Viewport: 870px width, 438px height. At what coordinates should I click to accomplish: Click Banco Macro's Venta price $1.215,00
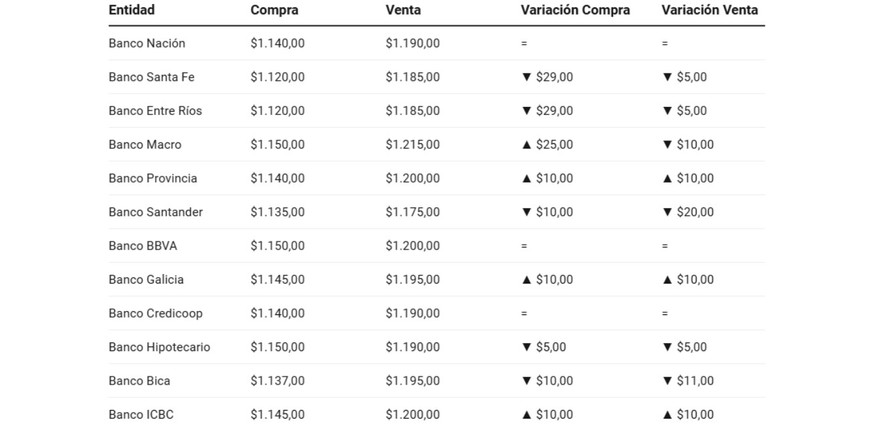tap(412, 145)
